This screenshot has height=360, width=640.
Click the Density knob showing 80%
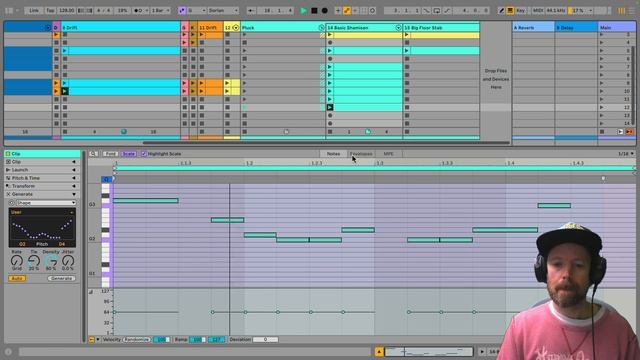click(x=51, y=260)
